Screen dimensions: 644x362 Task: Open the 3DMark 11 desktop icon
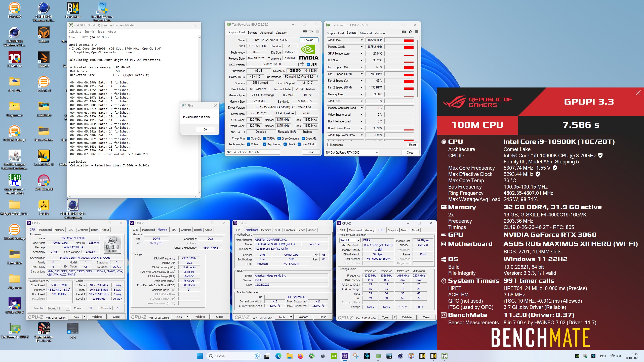click(44, 84)
